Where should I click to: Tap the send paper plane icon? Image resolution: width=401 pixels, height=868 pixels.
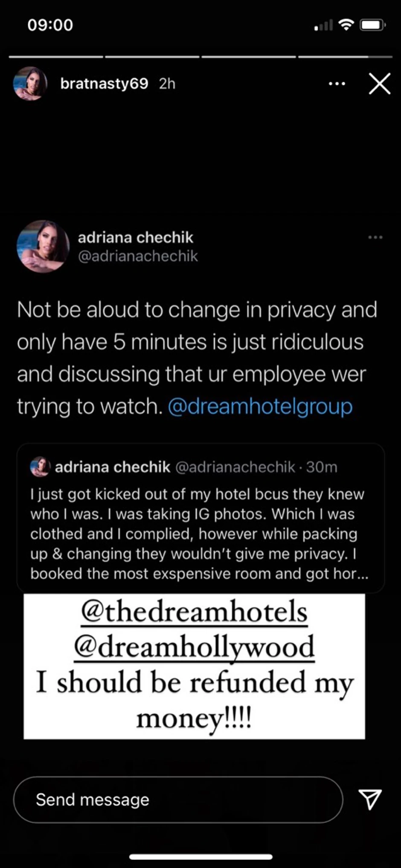click(370, 799)
